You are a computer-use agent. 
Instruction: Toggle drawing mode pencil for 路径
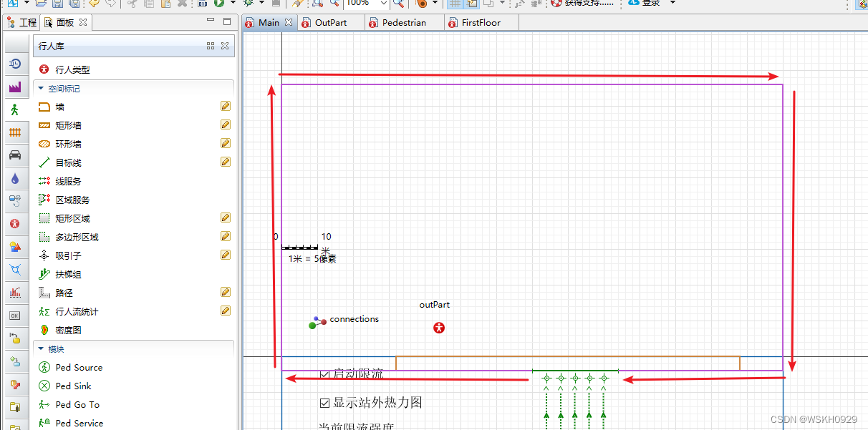pyautogui.click(x=226, y=292)
